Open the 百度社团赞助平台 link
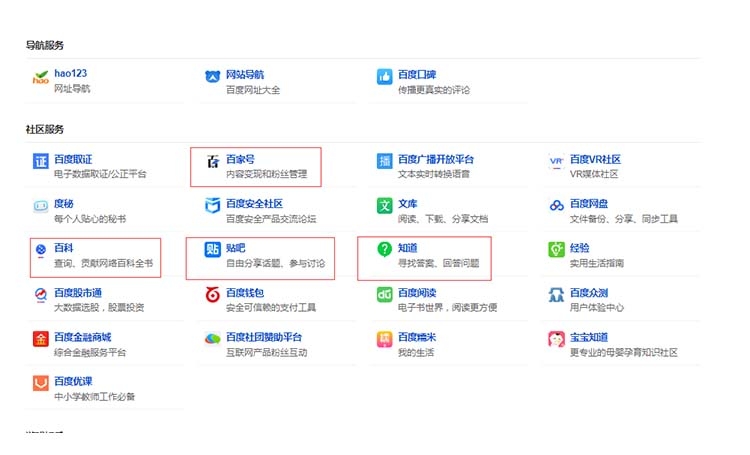This screenshot has width=750, height=455. [264, 337]
